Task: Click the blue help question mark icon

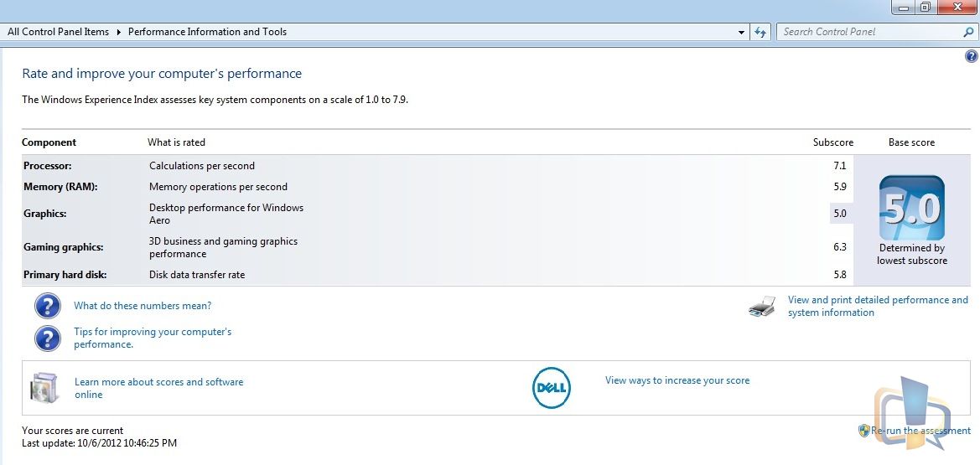Action: (972, 56)
